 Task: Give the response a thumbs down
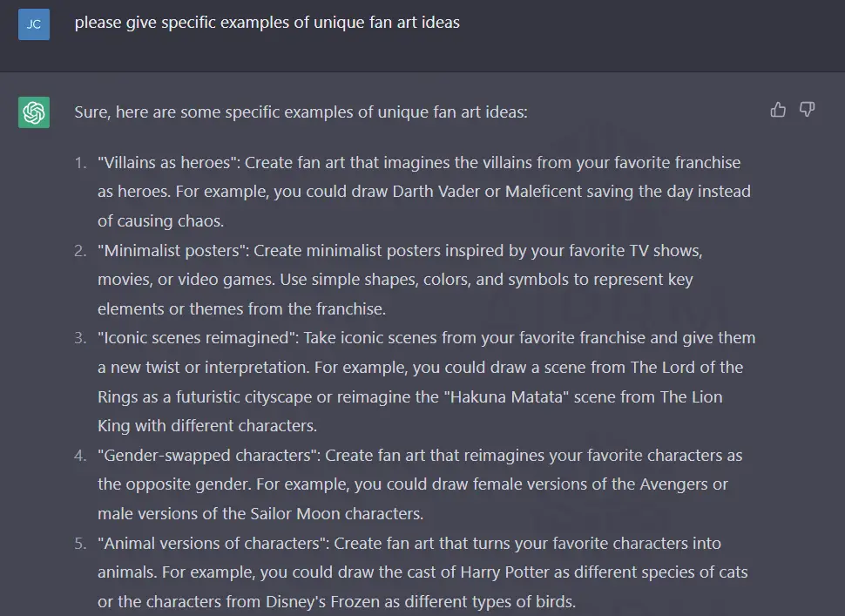click(807, 110)
